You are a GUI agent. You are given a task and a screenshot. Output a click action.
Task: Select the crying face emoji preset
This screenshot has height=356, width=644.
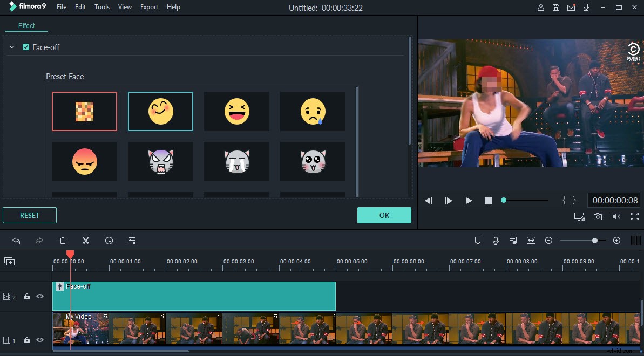tap(313, 111)
